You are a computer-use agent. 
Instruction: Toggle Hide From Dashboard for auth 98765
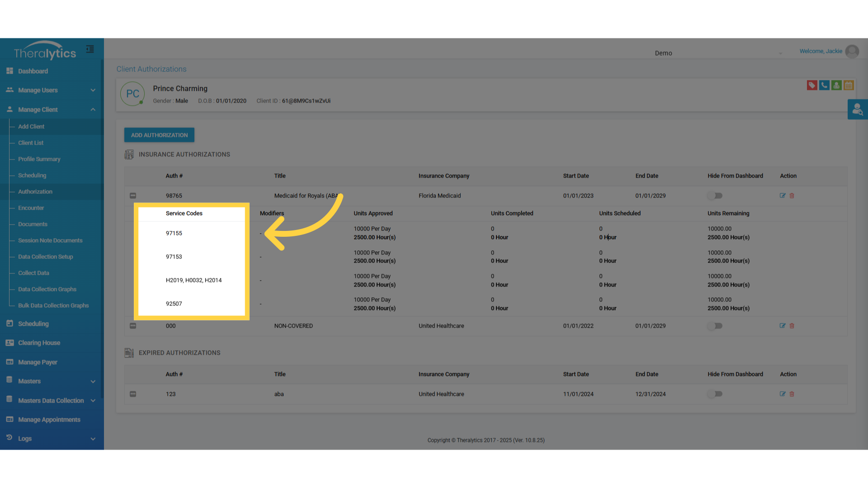715,196
